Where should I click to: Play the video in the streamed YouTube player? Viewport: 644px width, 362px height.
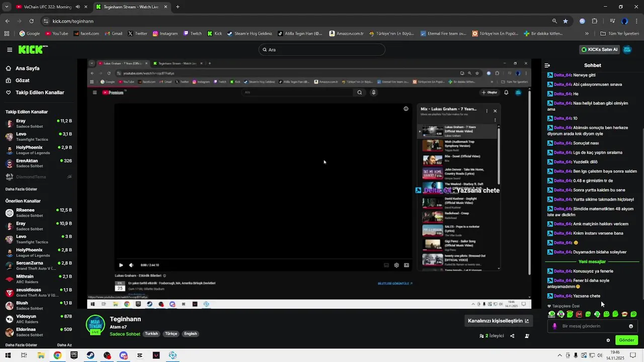point(121,265)
